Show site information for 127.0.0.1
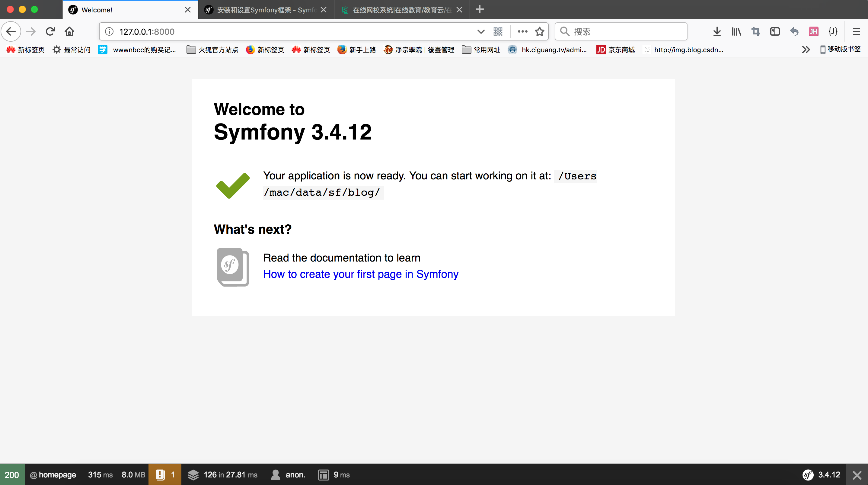Viewport: 868px width, 485px height. [109, 32]
